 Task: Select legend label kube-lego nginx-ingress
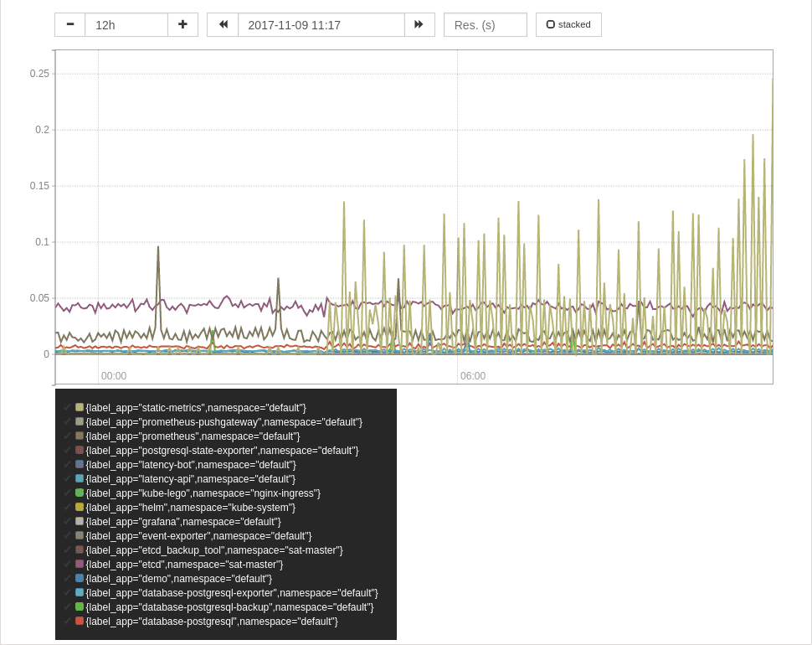[203, 493]
